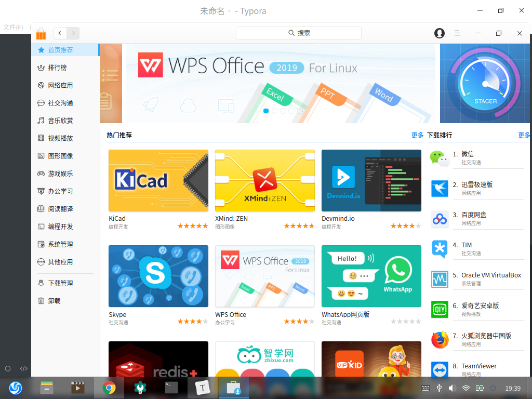Switch to the 编程开发 category
This screenshot has height=399, width=532.
(x=60, y=227)
